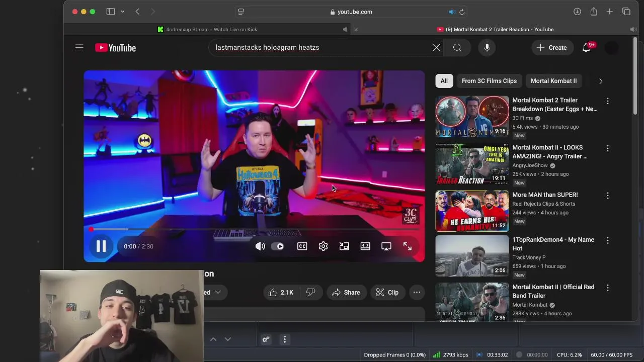Open options for More MAN than SUPER!
644x362 pixels.
608,196
